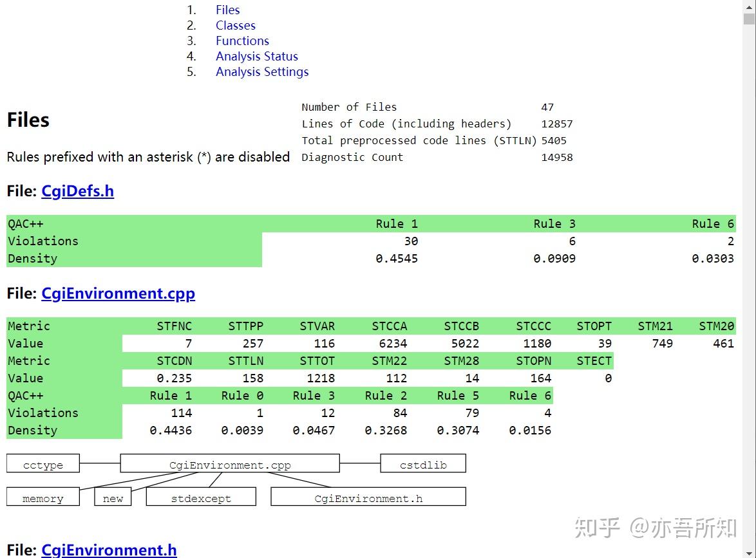The image size is (756, 558).
Task: Click the Rule 1 header in CgiDefs.h table
Action: pyautogui.click(x=397, y=223)
